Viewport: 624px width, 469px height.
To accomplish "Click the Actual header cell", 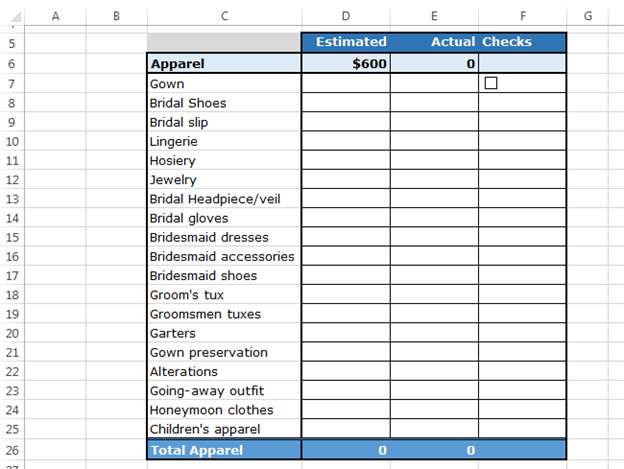I will (434, 43).
